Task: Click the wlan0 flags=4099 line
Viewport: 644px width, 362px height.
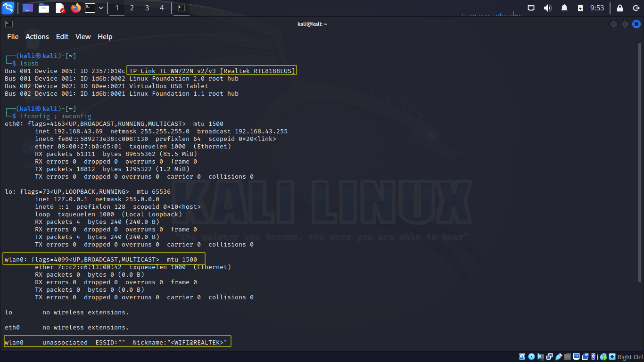Action: [101, 259]
